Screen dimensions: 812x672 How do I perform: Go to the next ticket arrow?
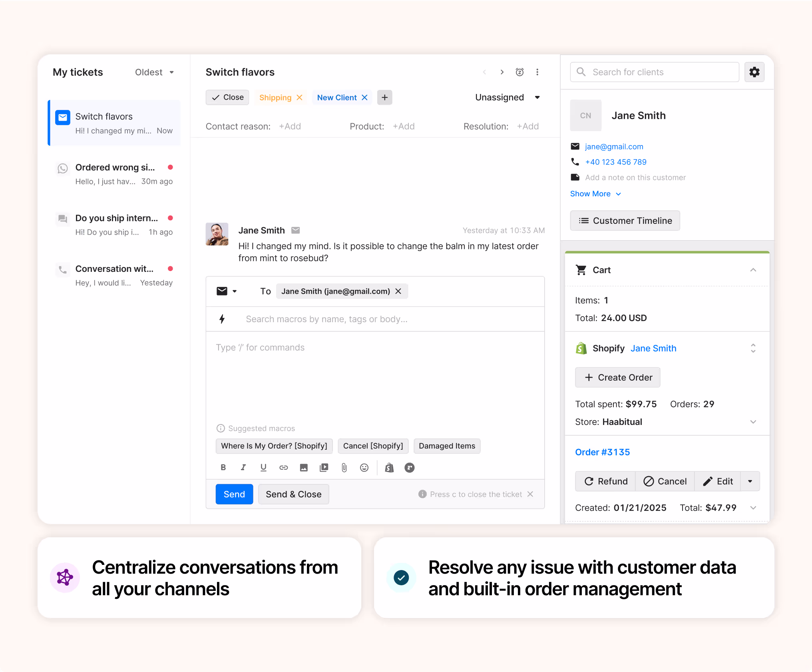(x=502, y=72)
